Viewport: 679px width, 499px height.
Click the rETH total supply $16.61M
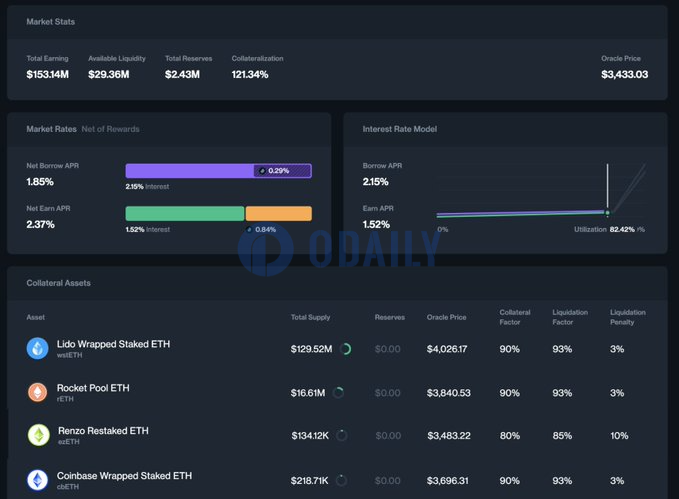point(308,393)
